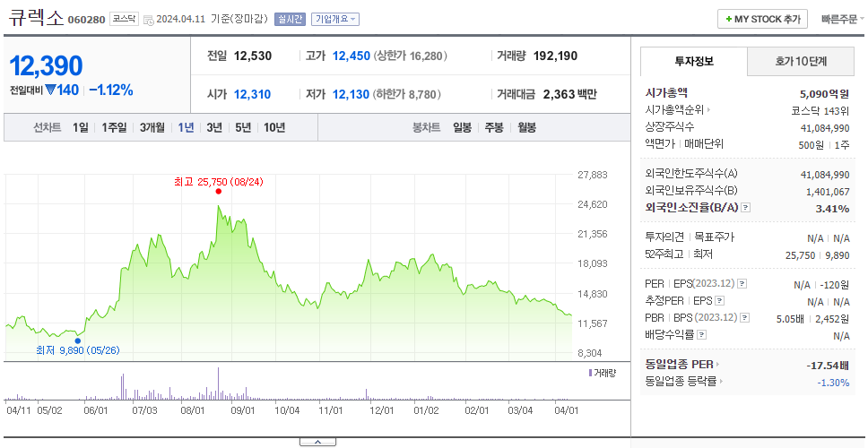Screen dimensions: 868x448
Task: Select the 3개월 line chart period
Action: [152, 128]
